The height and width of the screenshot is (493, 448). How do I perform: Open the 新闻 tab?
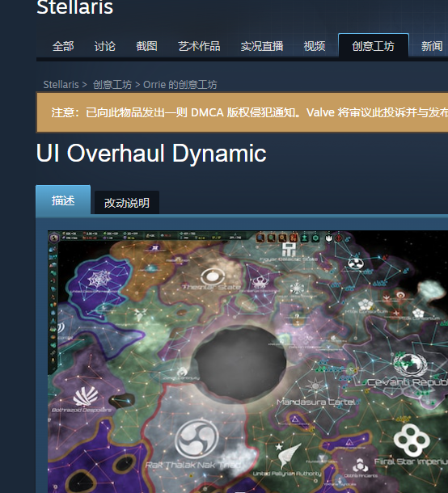(x=432, y=46)
